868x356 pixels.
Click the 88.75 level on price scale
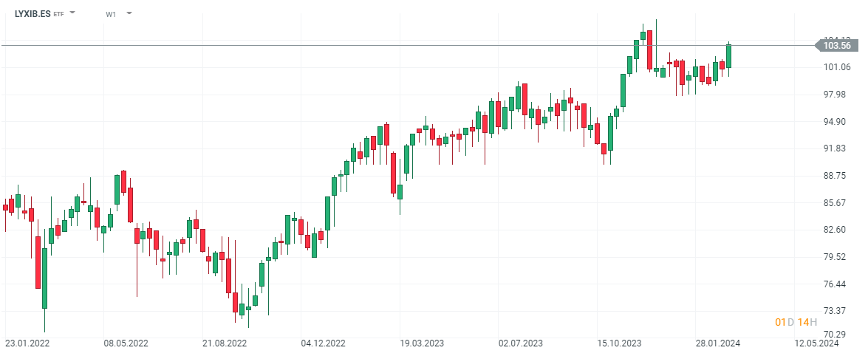pos(837,176)
